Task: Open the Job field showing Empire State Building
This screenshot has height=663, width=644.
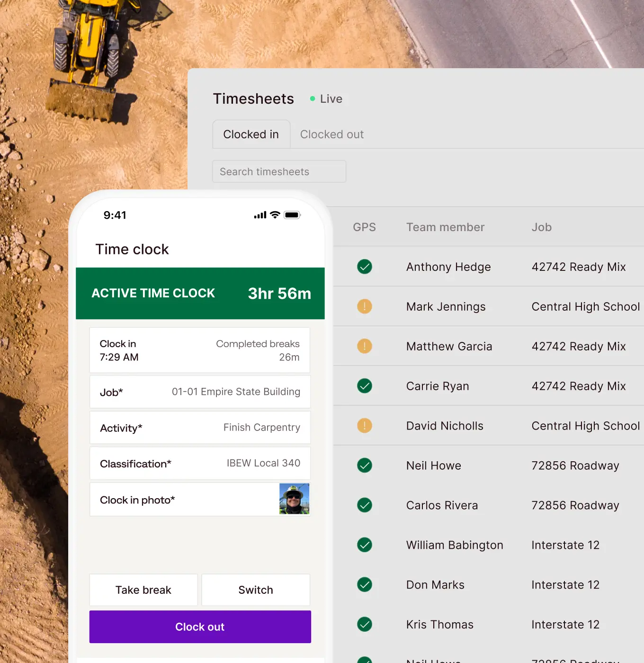Action: 200,392
